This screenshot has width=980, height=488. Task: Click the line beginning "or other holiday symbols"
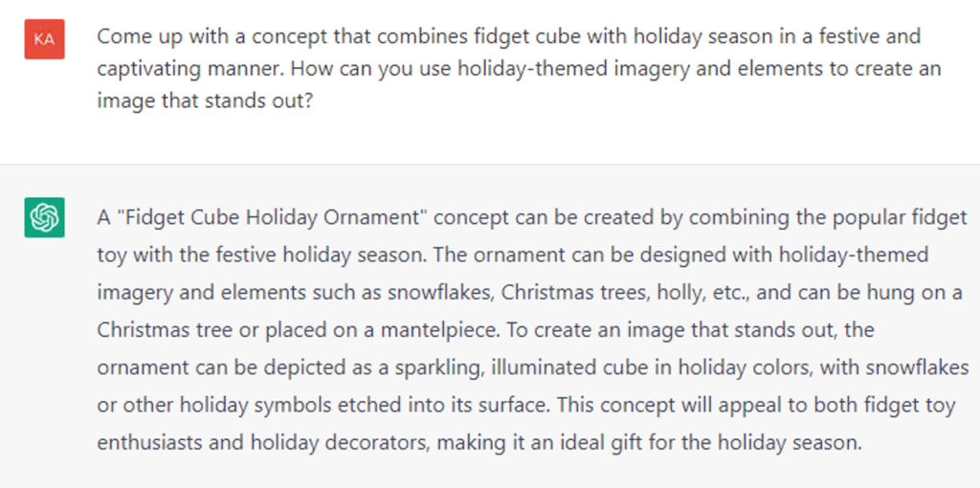click(526, 405)
